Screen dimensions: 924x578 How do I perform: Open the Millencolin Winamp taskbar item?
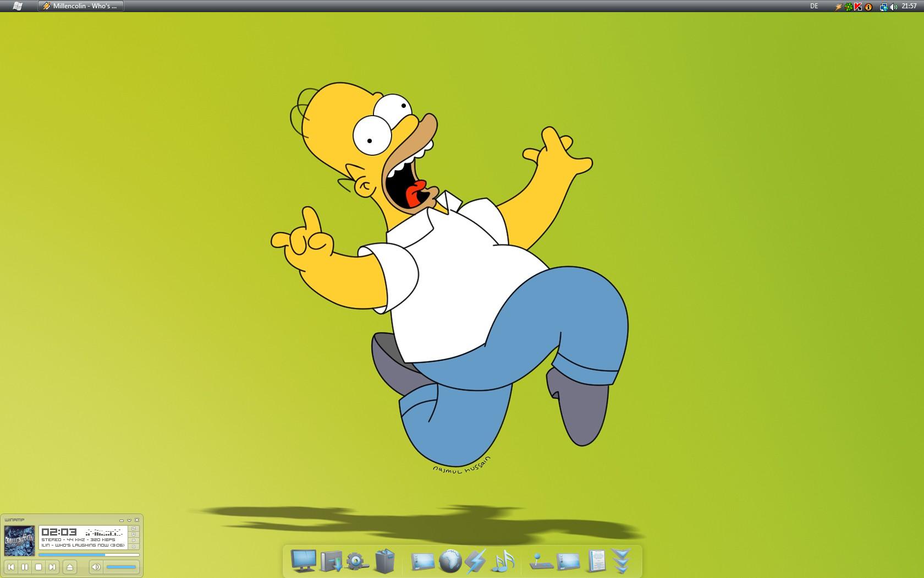tap(81, 6)
